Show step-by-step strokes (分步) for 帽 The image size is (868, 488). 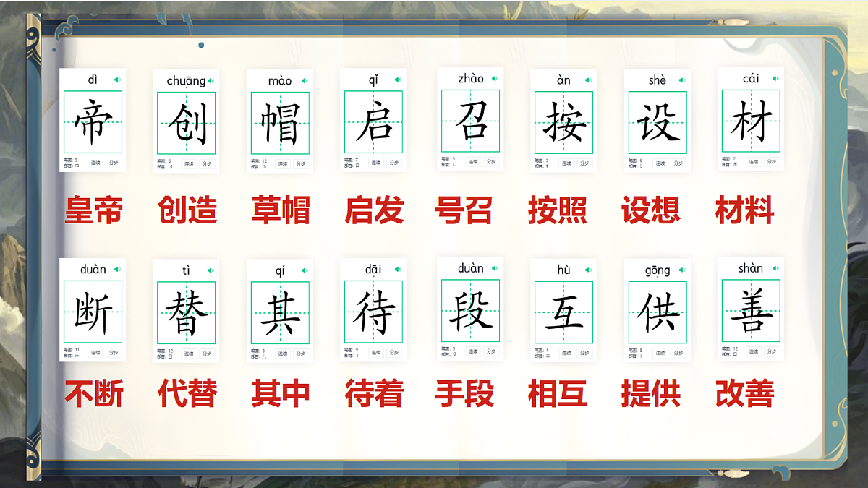[300, 163]
